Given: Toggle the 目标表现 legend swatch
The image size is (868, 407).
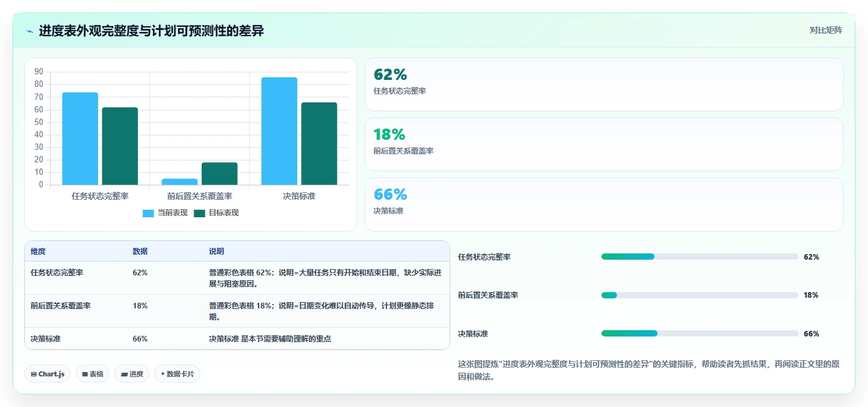Looking at the screenshot, I should pos(199,213).
